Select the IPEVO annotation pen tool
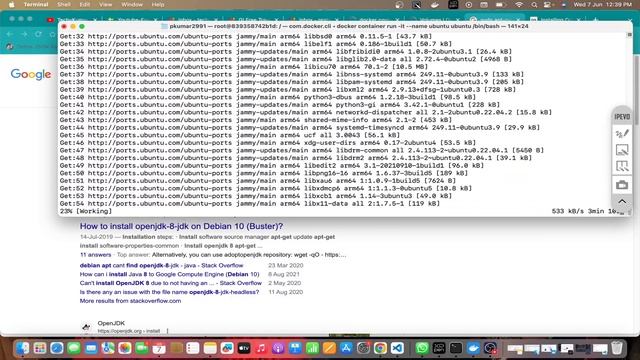640x360 pixels. pyautogui.click(x=622, y=133)
